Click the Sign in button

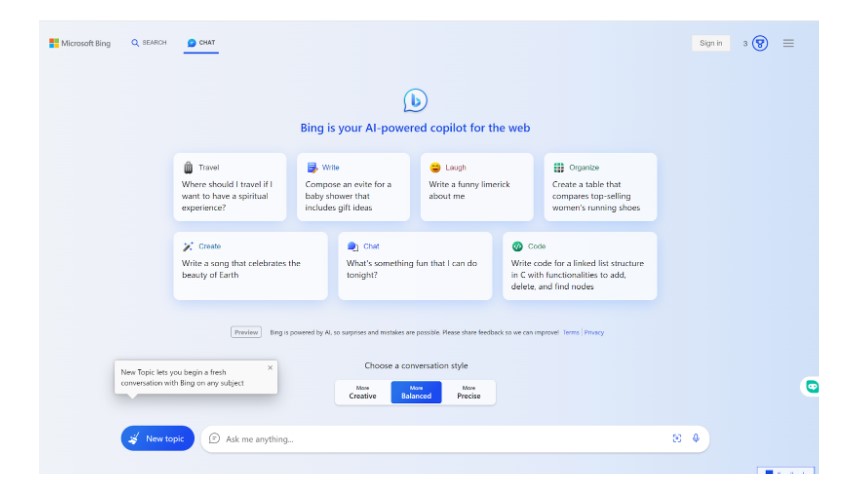[x=710, y=43]
